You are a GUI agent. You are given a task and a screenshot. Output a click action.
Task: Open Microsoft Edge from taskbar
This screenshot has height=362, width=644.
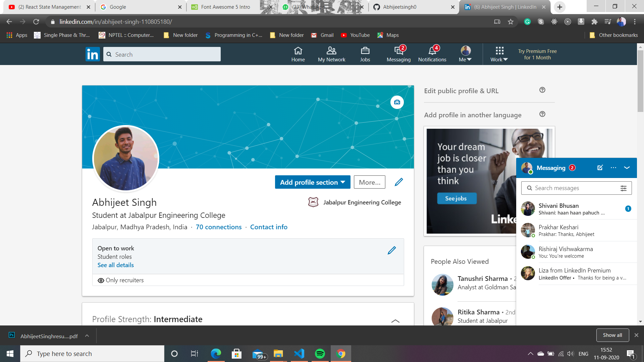(216, 354)
